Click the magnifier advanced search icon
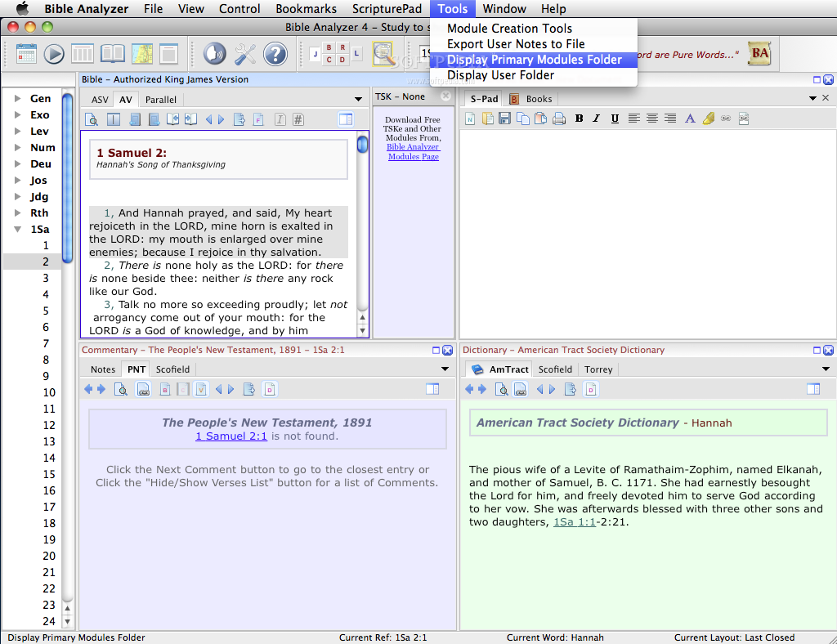The image size is (837, 644). point(384,54)
